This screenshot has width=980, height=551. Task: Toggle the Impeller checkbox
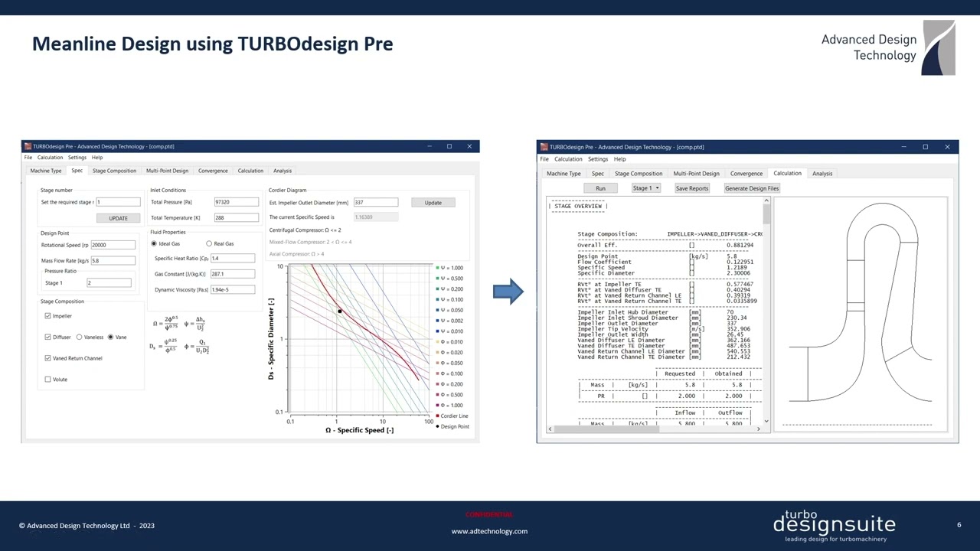47,316
